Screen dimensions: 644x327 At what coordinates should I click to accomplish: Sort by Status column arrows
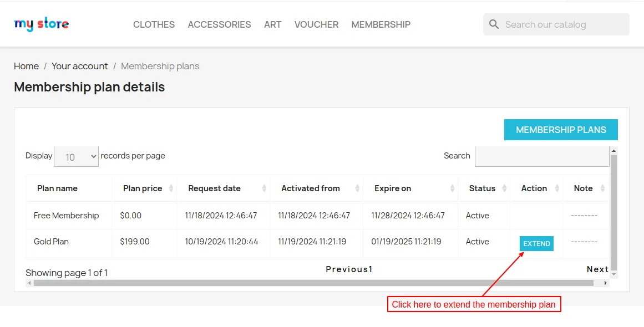click(504, 188)
